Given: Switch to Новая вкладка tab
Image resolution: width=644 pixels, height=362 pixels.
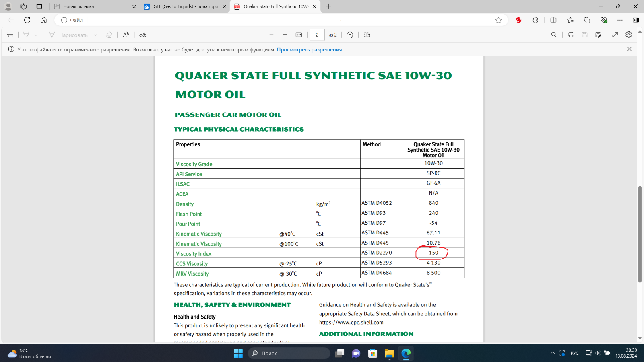Looking at the screenshot, I should (95, 6).
